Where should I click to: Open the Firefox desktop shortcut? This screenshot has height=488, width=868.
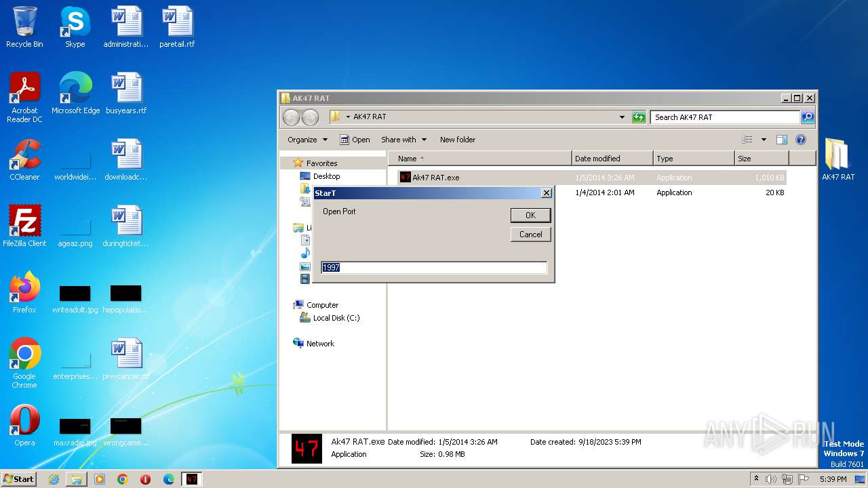pos(24,293)
